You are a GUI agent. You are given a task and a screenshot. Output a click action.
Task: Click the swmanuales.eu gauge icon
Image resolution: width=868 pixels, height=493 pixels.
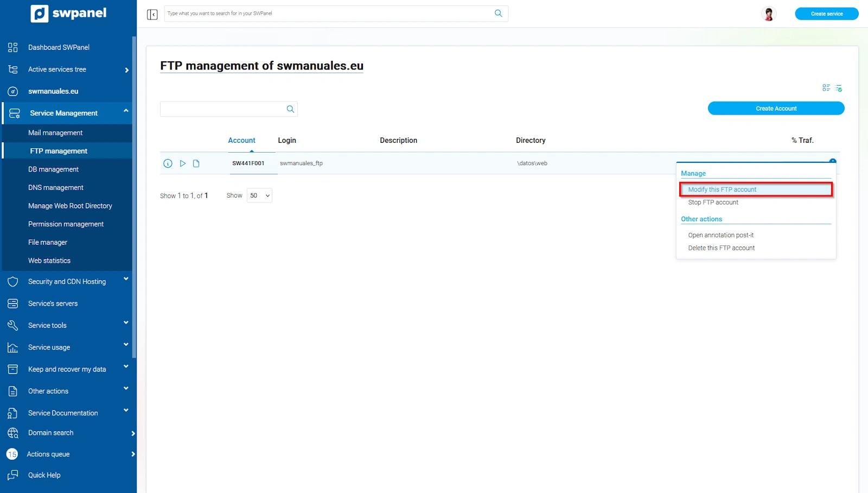tap(13, 91)
